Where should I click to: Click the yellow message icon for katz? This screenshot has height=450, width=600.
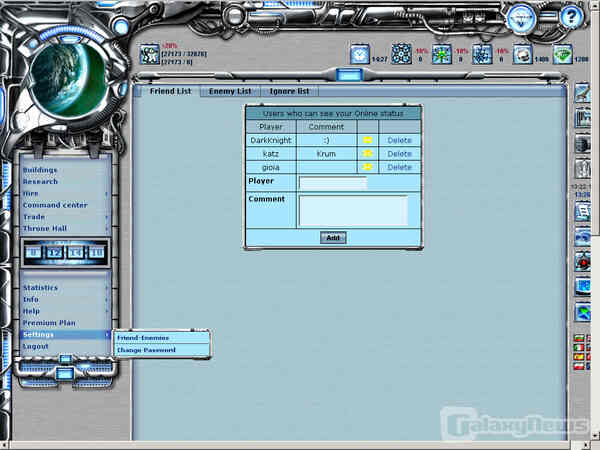pyautogui.click(x=367, y=154)
